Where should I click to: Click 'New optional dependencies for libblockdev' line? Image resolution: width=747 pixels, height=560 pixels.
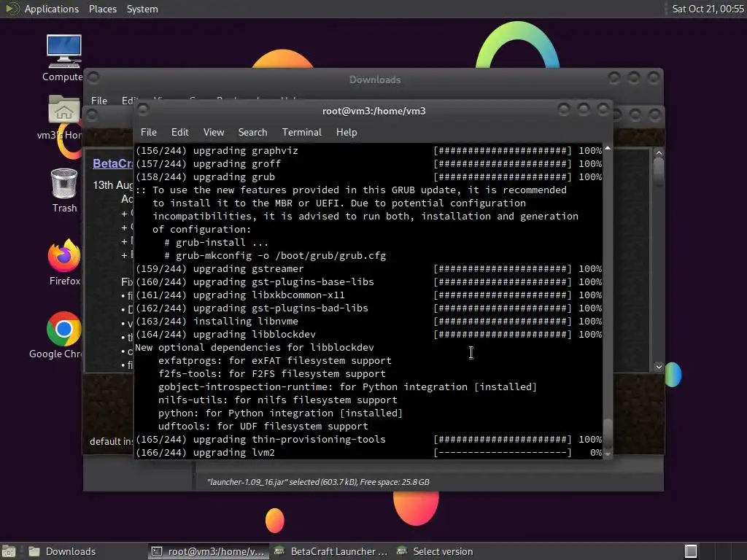tap(255, 347)
